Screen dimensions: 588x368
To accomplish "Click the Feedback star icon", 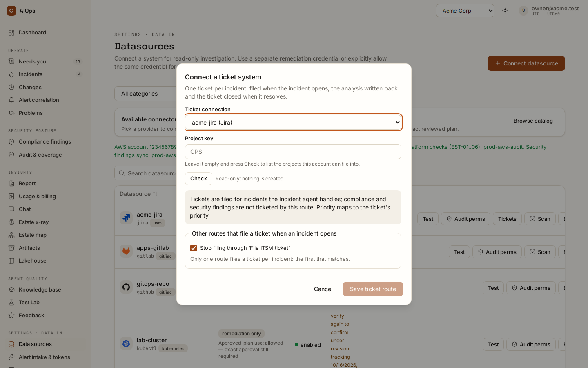I will (x=11, y=315).
